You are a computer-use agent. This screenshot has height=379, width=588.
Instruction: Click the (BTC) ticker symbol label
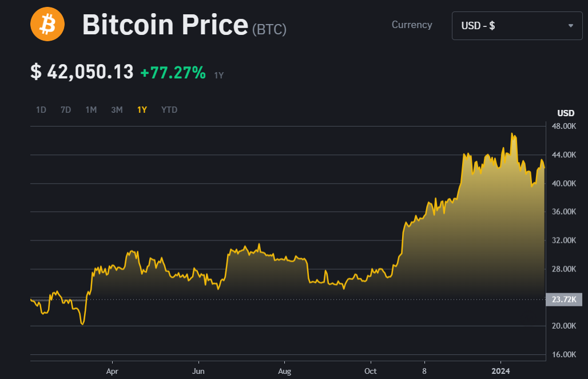pyautogui.click(x=269, y=29)
